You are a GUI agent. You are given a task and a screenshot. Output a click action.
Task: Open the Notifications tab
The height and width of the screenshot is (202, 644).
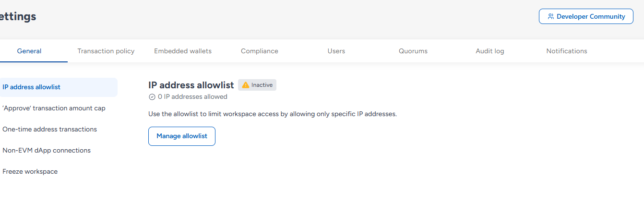[567, 51]
